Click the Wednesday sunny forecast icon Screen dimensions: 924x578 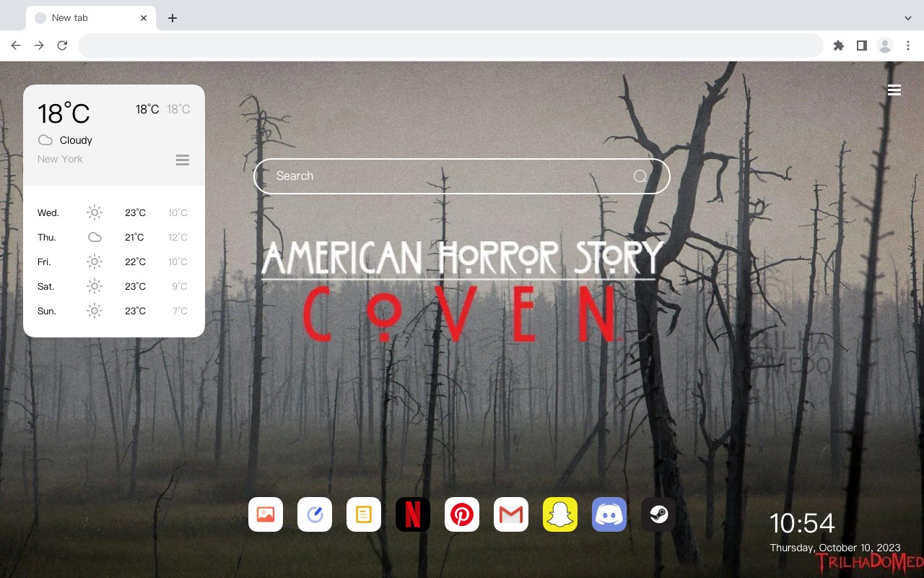[95, 212]
